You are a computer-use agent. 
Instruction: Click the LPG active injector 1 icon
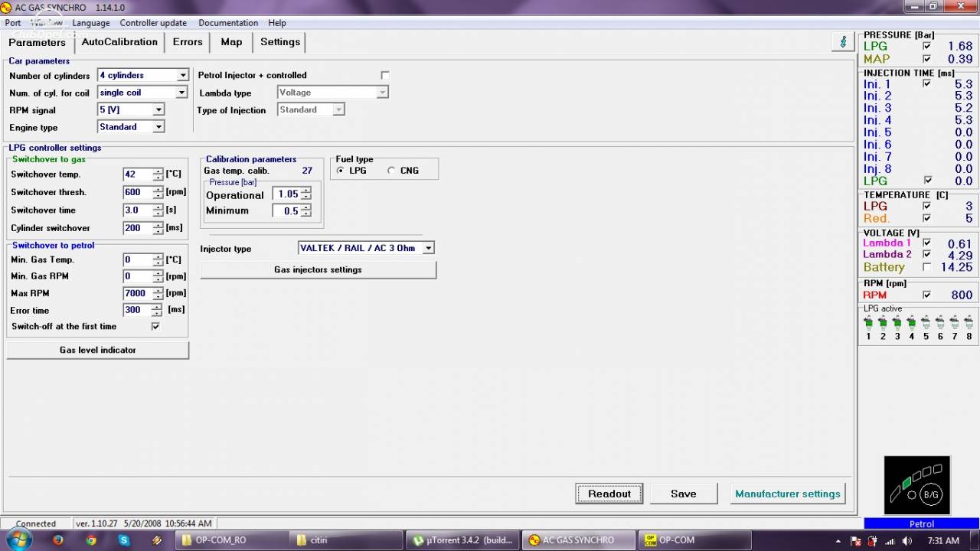tap(868, 322)
